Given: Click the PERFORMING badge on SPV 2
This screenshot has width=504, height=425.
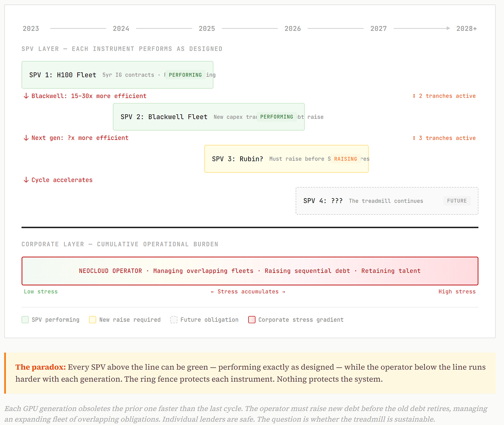Looking at the screenshot, I should (277, 117).
